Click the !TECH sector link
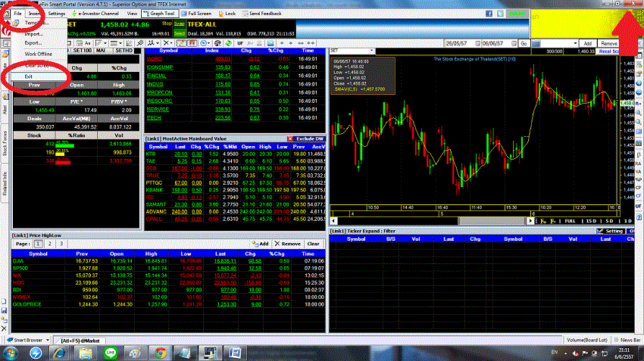The image size is (644, 361). pos(154,118)
